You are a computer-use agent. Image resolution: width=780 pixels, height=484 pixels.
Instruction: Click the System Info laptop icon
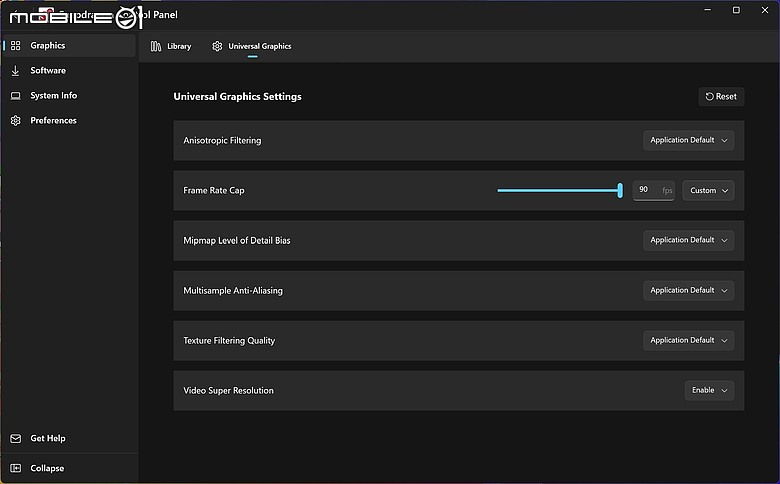[x=15, y=96]
